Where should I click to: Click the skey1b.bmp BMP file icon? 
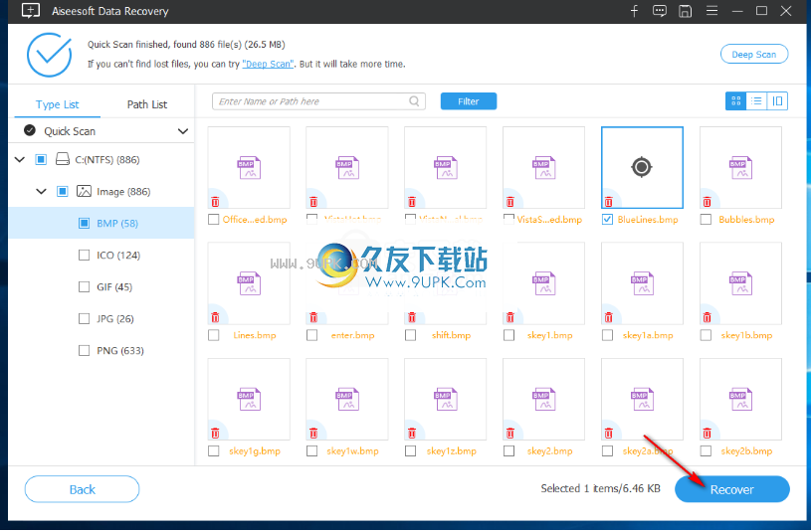pos(740,283)
